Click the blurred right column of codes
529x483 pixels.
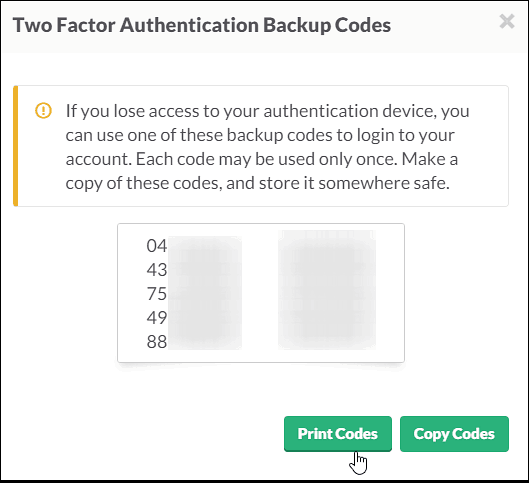[327, 290]
